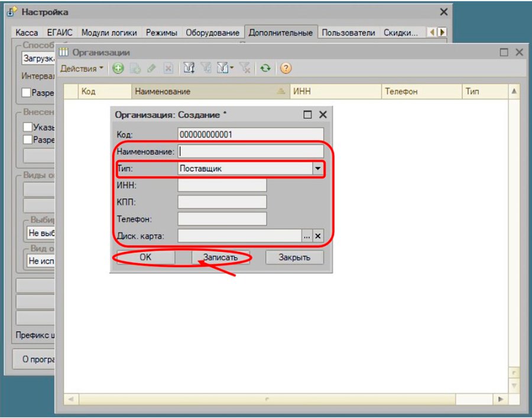The height and width of the screenshot is (418, 532).
Task: Click the horizontal scrollbar right arrow in Организации
Action: coord(501,399)
